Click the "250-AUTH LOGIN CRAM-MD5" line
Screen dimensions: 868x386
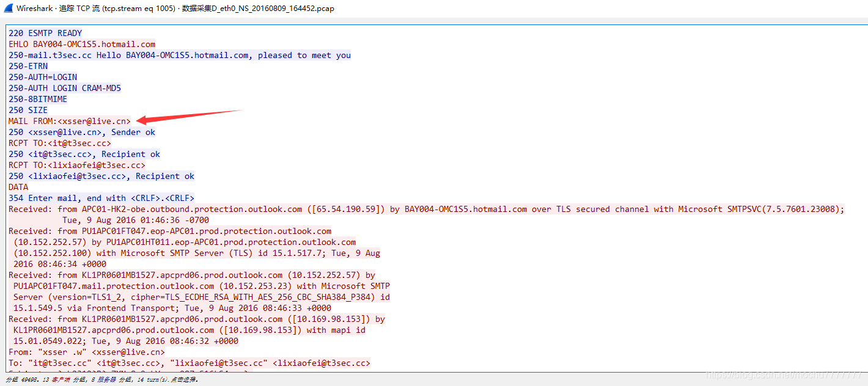65,88
